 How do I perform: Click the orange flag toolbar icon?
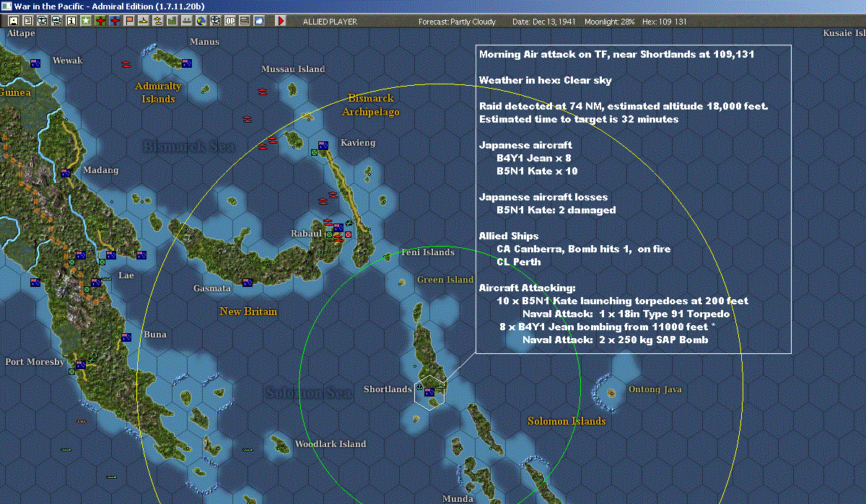(x=129, y=21)
